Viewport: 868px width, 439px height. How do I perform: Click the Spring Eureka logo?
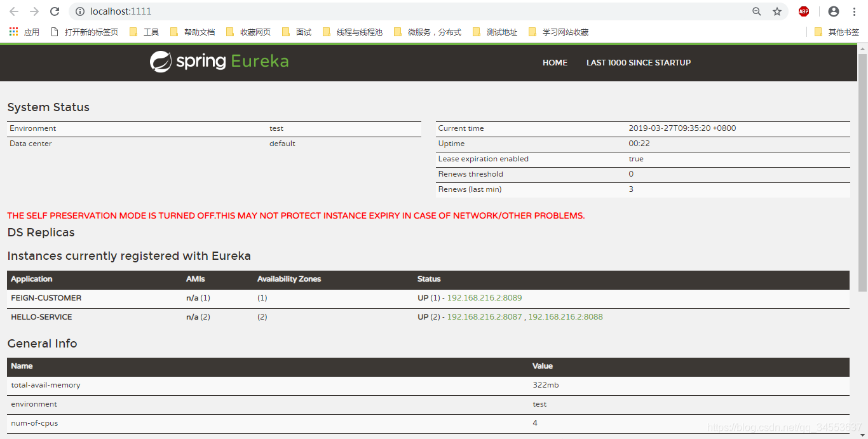[219, 62]
